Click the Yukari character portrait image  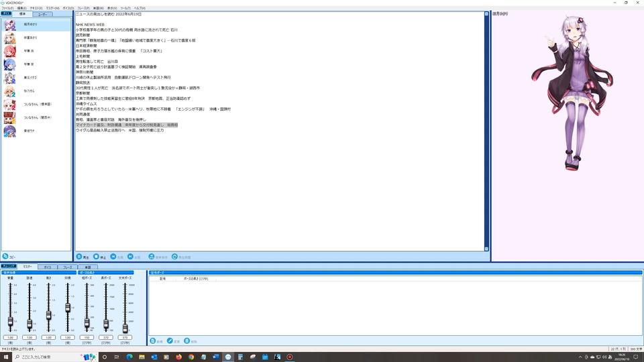(x=573, y=94)
